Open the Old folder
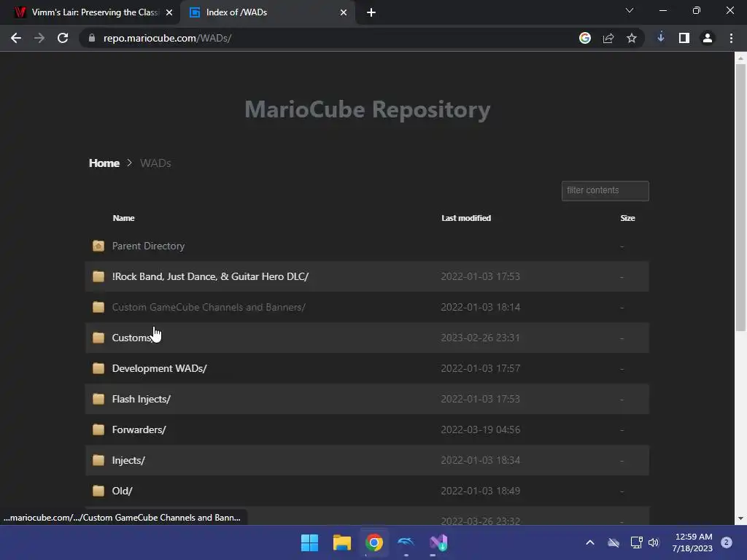This screenshot has width=747, height=560. point(122,491)
